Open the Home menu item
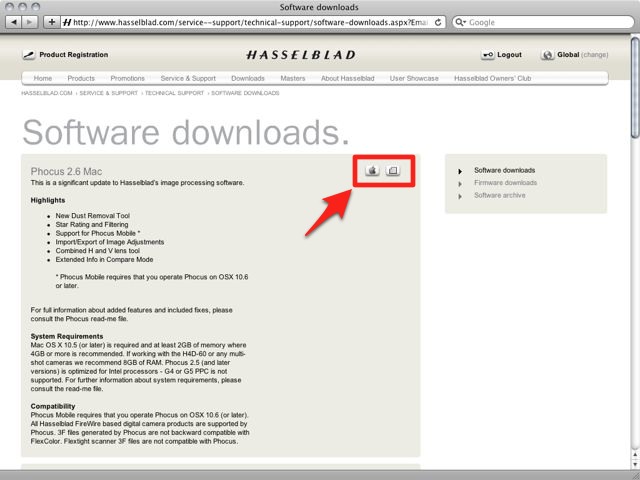Viewport: 640px width, 480px height. (43, 78)
